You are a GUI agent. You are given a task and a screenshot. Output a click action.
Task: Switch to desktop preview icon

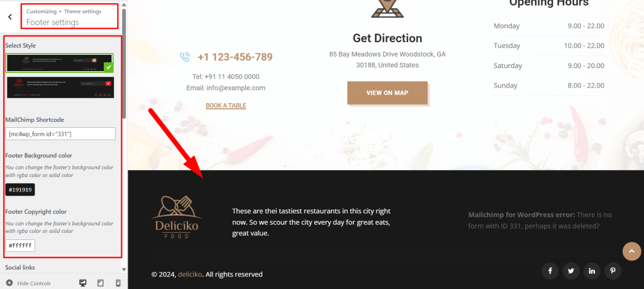pyautogui.click(x=82, y=283)
